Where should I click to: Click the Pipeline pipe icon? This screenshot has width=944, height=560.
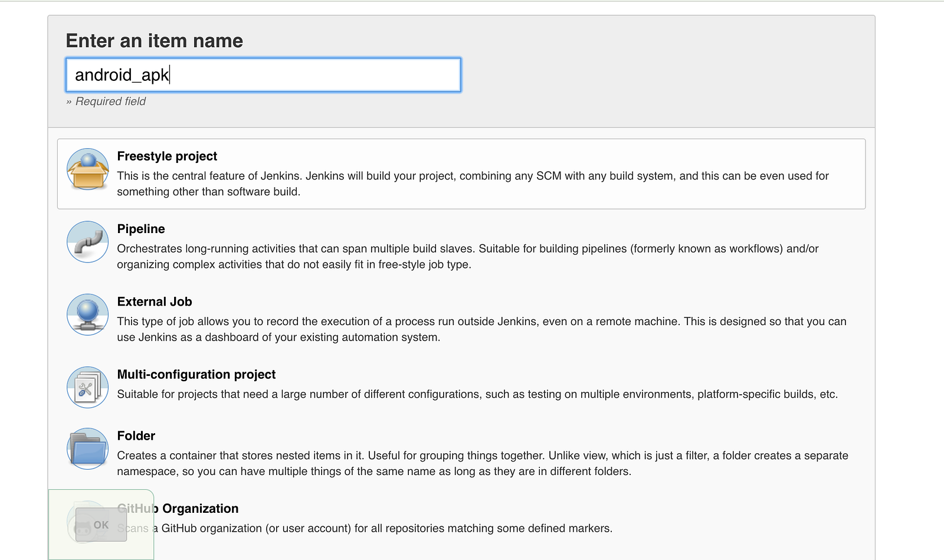click(x=87, y=242)
